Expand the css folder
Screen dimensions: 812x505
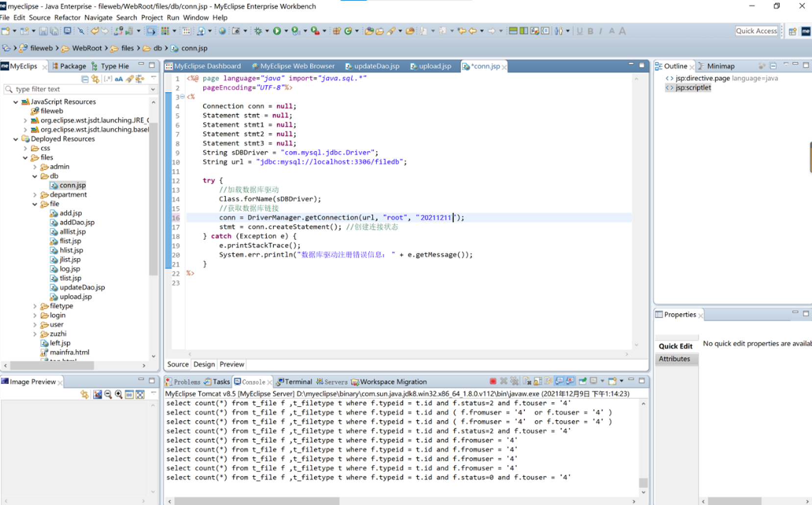[x=25, y=148]
